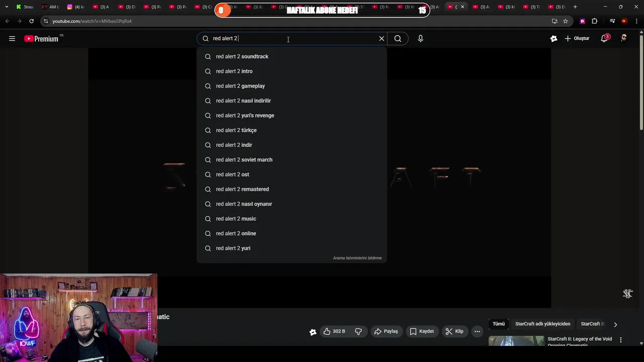Switch to the Instagram browser tab
The image size is (644, 362).
coord(76,7)
